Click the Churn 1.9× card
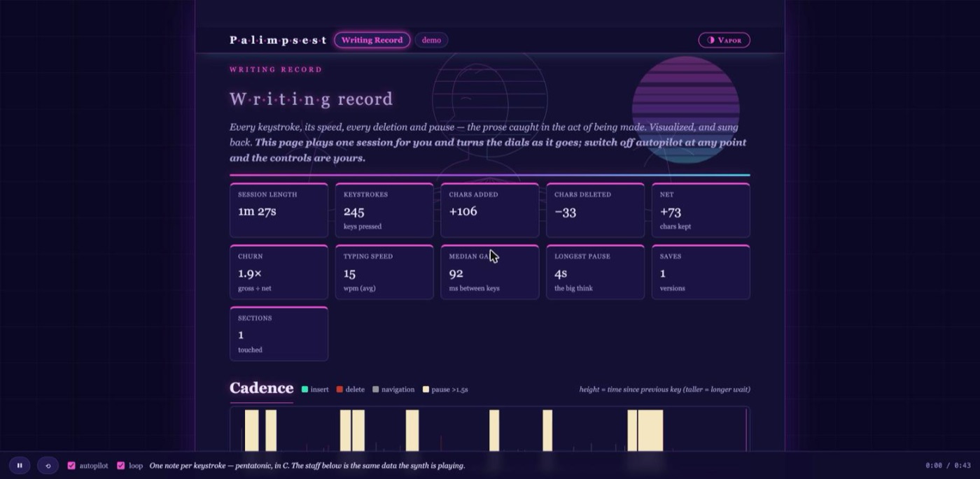The image size is (980, 479). [x=279, y=272]
